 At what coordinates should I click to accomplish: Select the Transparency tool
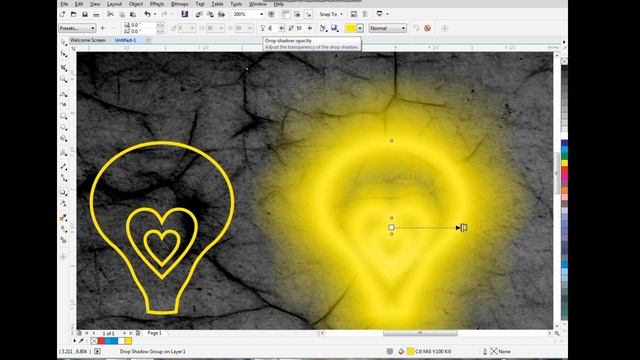point(64,203)
